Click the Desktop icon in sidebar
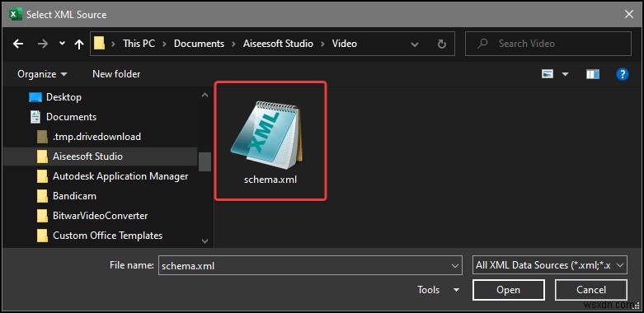 pyautogui.click(x=35, y=97)
